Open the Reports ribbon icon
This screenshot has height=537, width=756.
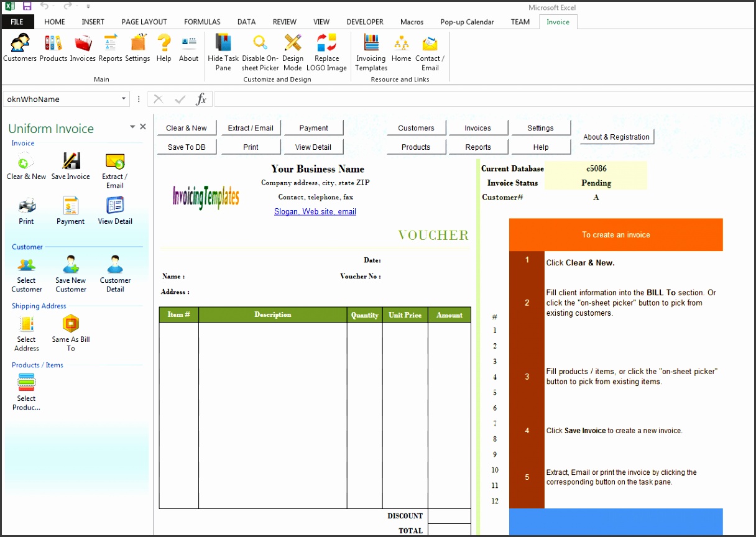coord(110,48)
